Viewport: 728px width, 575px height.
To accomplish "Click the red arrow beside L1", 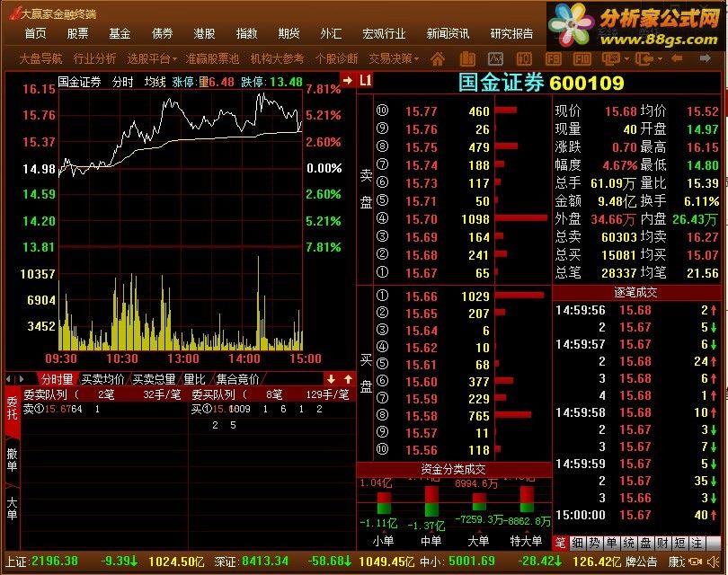I will (x=347, y=80).
